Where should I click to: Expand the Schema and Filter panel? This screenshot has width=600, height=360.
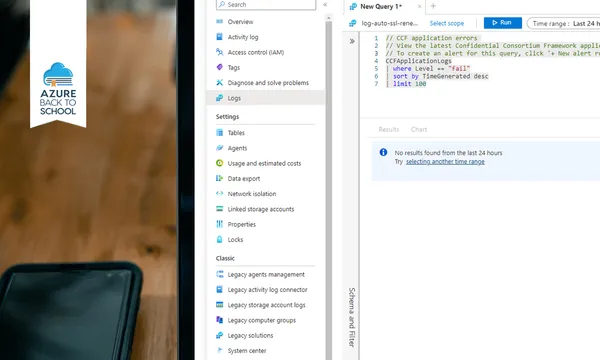tap(352, 41)
